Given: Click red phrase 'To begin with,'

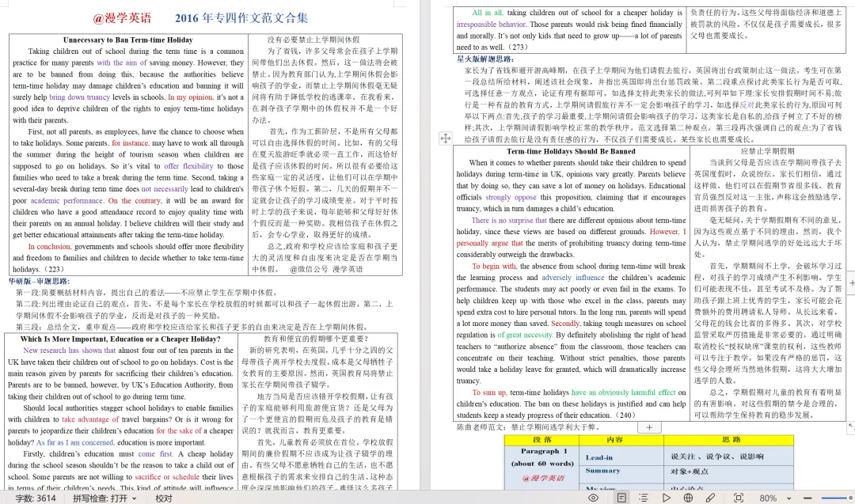Looking at the screenshot, I should (x=494, y=267).
